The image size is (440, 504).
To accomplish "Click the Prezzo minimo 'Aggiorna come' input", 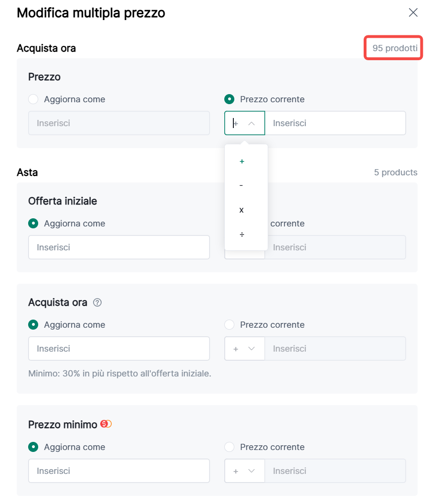I will click(x=119, y=471).
